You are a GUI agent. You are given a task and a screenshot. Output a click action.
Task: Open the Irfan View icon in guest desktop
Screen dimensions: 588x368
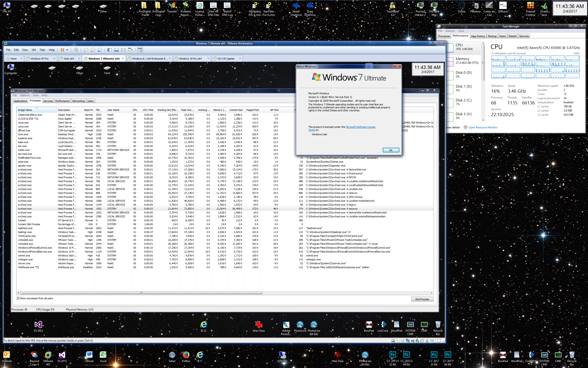click(x=259, y=326)
